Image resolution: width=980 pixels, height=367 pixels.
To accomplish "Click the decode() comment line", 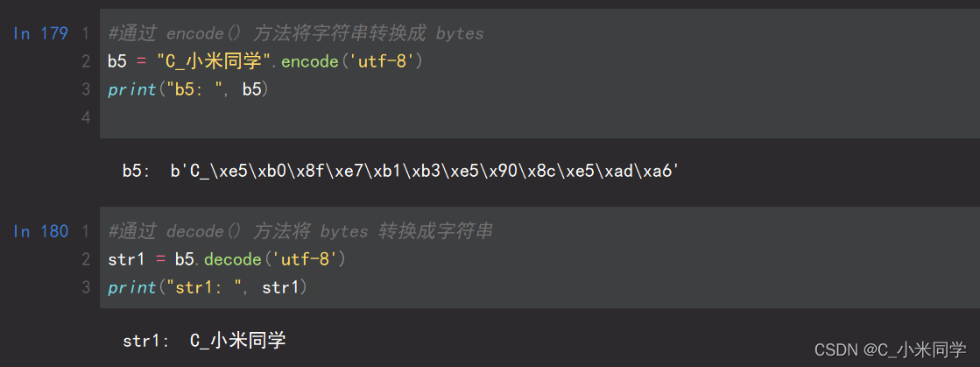I will point(300,231).
